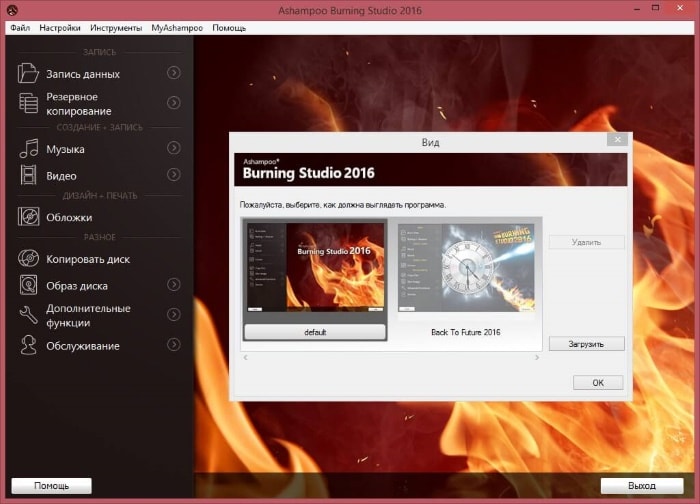Click the Загрузить button
This screenshot has width=700, height=504.
586,344
